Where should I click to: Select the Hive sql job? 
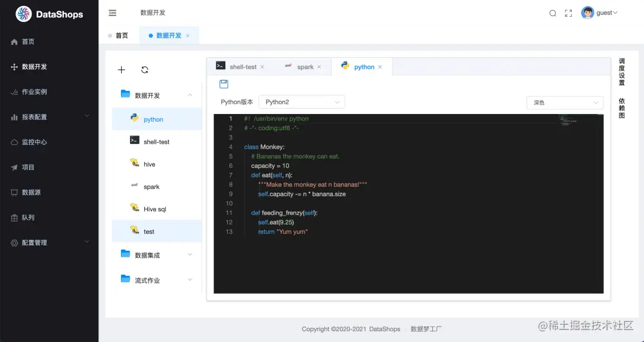pos(157,209)
